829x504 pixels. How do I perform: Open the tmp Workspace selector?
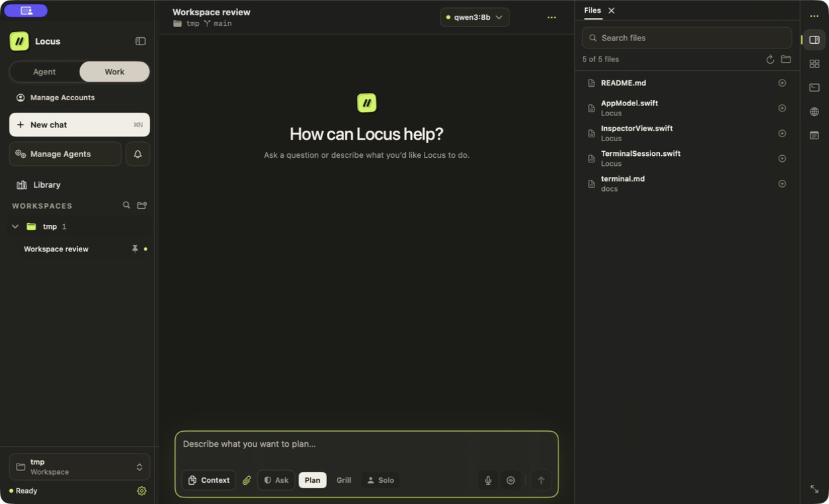pos(80,467)
